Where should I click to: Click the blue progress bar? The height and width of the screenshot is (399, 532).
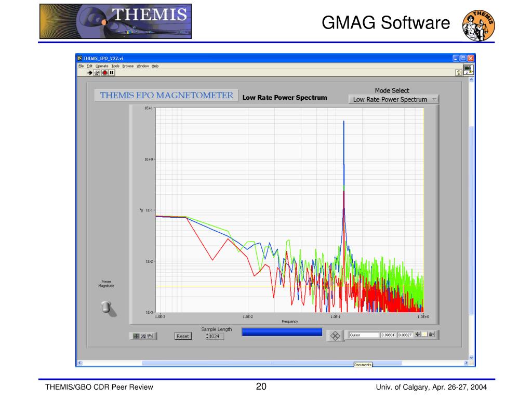[x=282, y=332]
